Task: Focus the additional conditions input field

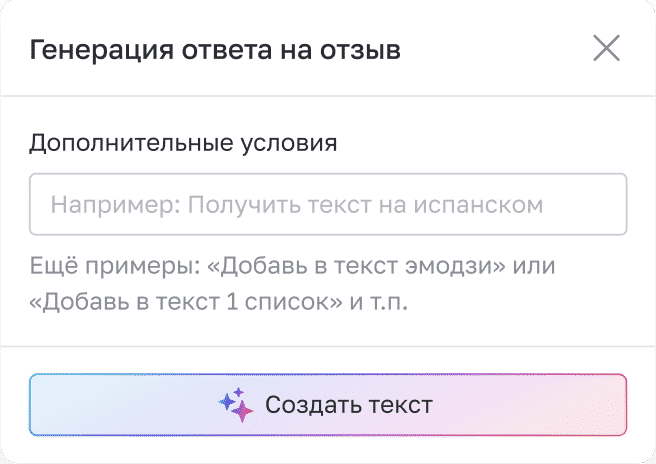Action: point(328,205)
